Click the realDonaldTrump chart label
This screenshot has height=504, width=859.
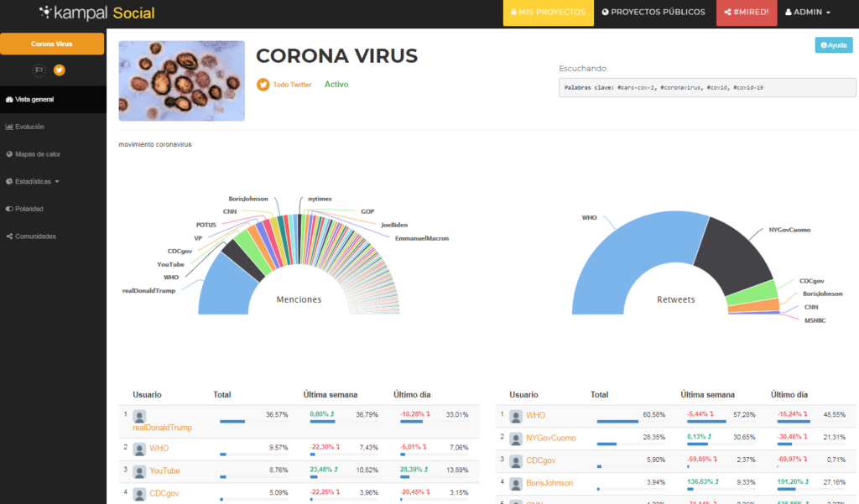(x=148, y=290)
